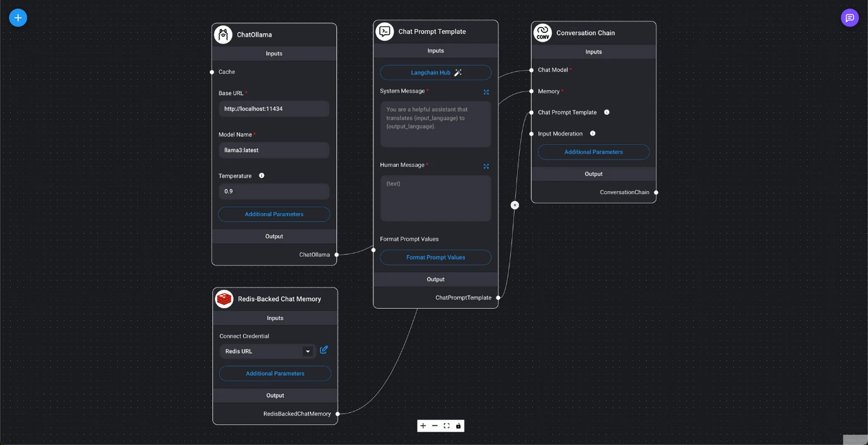Viewport: 868px width, 445px height.
Task: Open the Redis URL credential dropdown
Action: [307, 352]
